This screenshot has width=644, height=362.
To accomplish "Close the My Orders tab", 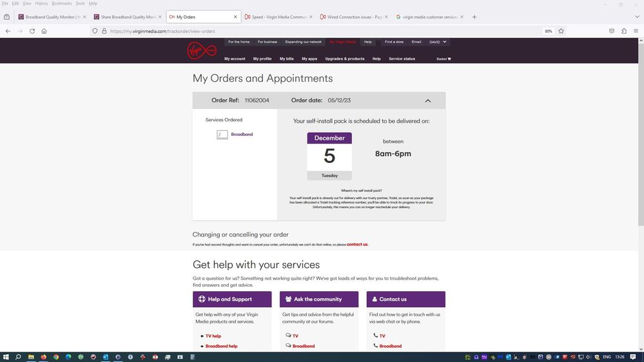I will pyautogui.click(x=235, y=17).
